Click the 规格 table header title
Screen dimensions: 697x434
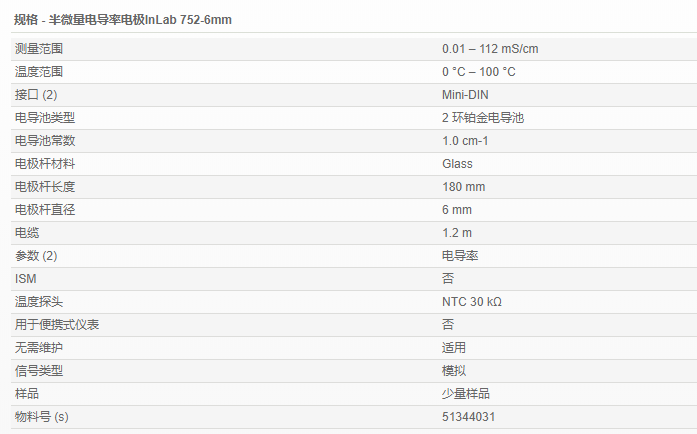pos(123,20)
